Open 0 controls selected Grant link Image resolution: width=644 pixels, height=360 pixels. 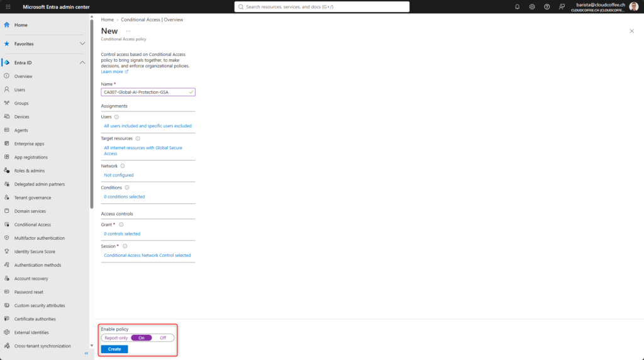click(x=122, y=233)
